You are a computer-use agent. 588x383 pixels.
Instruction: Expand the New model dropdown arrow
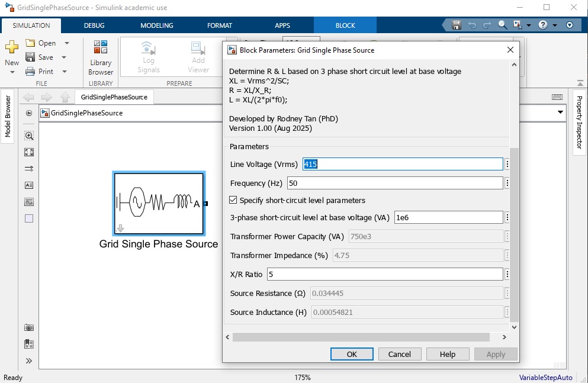[x=12, y=72]
